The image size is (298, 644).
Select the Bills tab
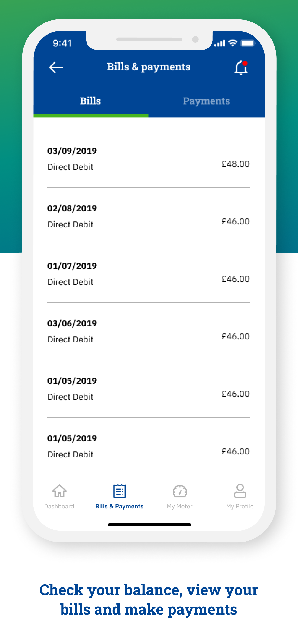point(91,101)
